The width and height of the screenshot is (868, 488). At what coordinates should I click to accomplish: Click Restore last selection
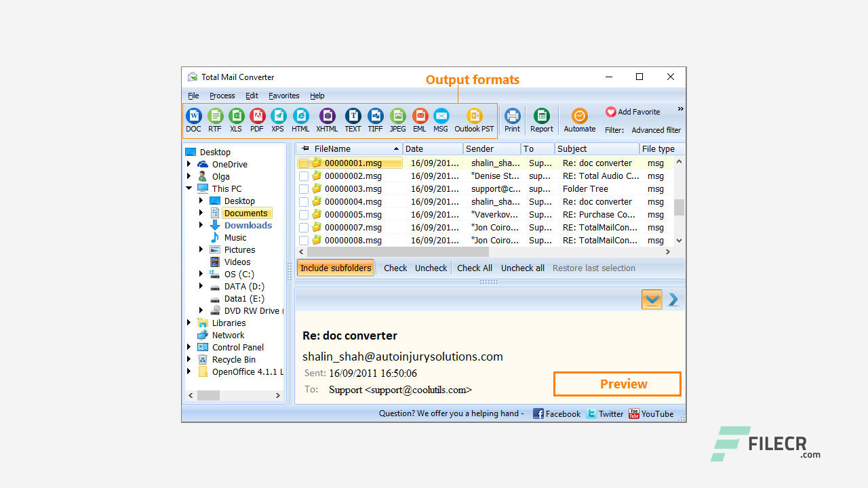[x=594, y=268]
